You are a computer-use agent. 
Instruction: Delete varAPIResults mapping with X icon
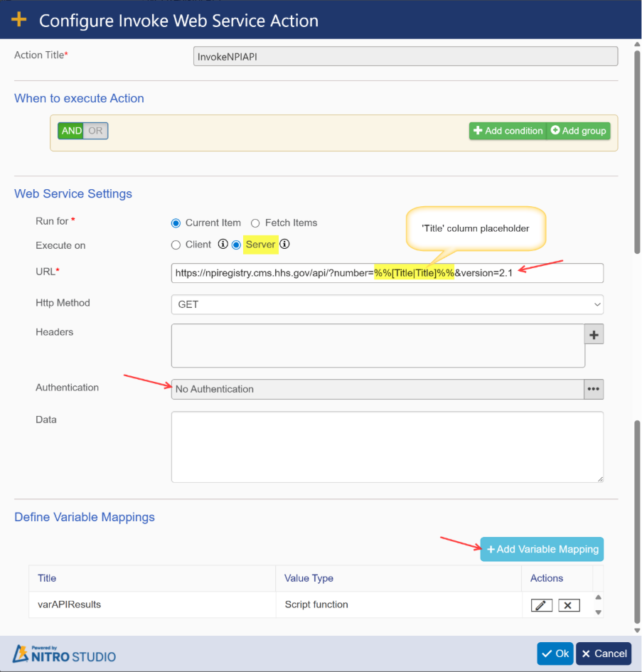pos(569,605)
